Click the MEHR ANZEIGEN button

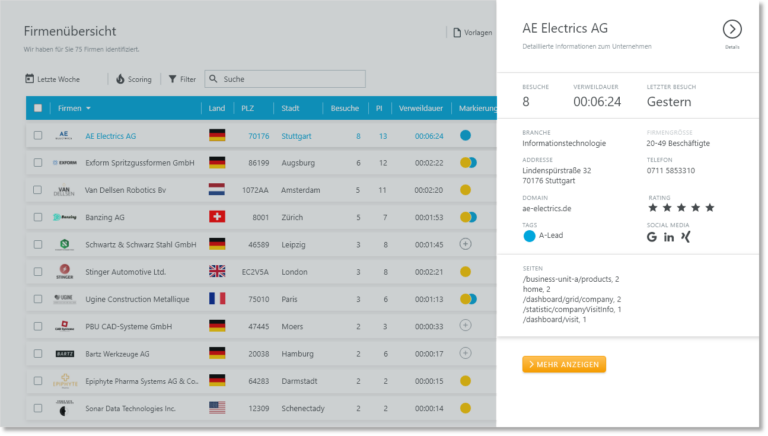pos(564,364)
